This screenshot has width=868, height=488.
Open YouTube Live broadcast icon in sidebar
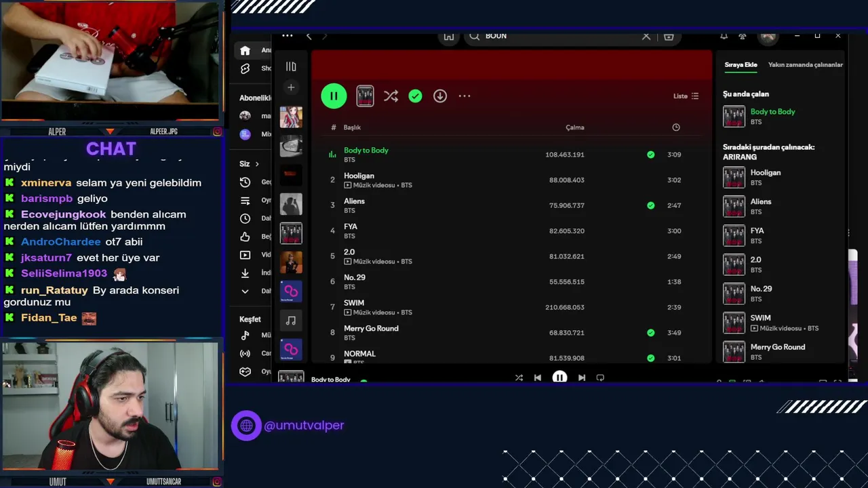coord(245,353)
